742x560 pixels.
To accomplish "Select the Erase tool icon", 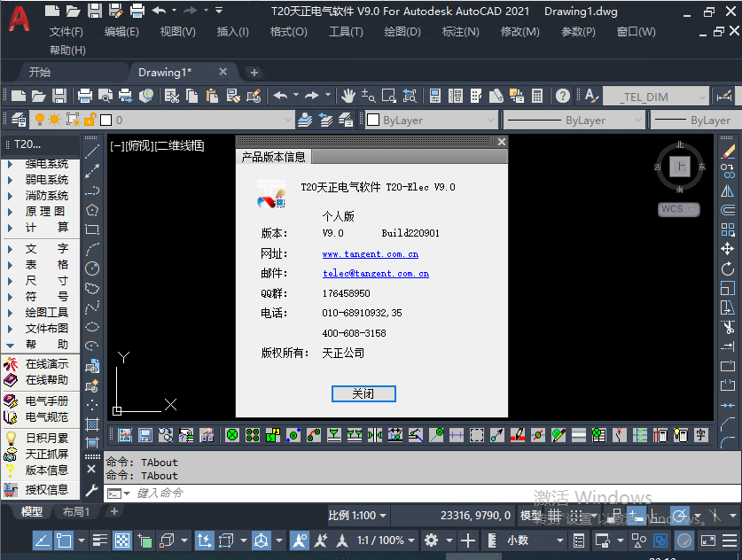I will 728,152.
